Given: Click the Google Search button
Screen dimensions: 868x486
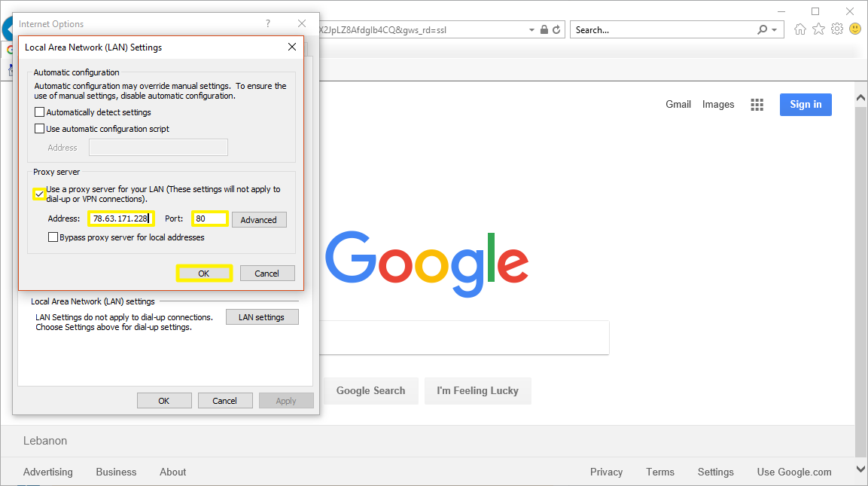Looking at the screenshot, I should (x=371, y=391).
